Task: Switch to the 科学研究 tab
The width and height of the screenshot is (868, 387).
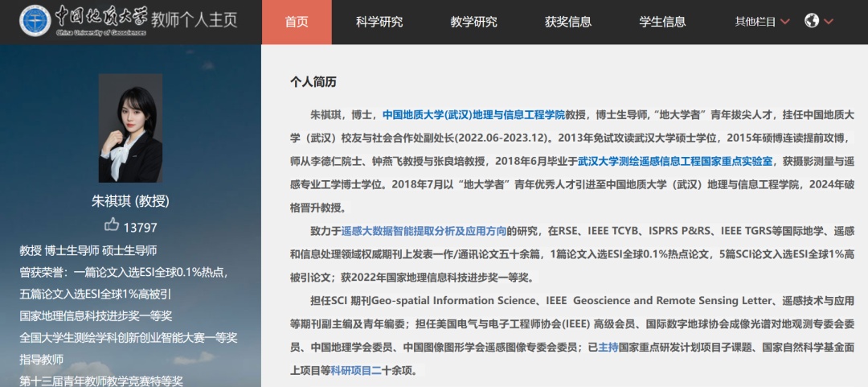Action: click(x=379, y=22)
